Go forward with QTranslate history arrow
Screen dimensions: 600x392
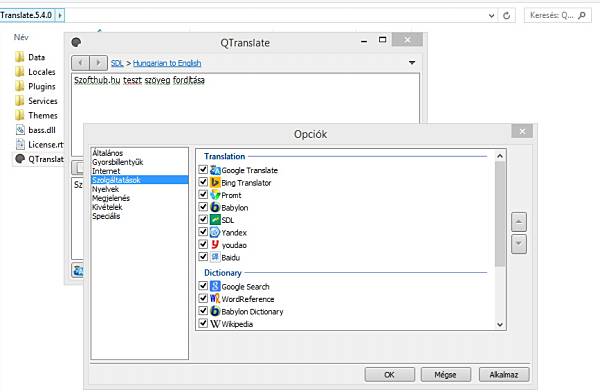tap(98, 63)
